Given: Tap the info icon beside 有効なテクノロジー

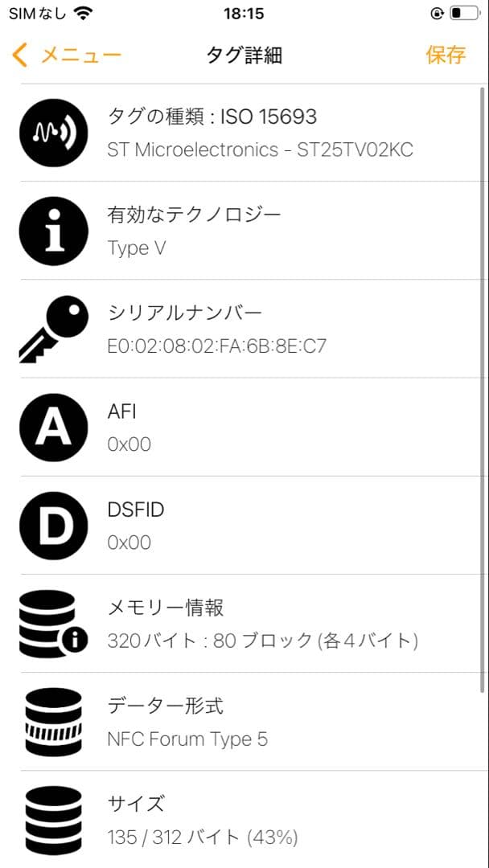Looking at the screenshot, I should tap(53, 230).
